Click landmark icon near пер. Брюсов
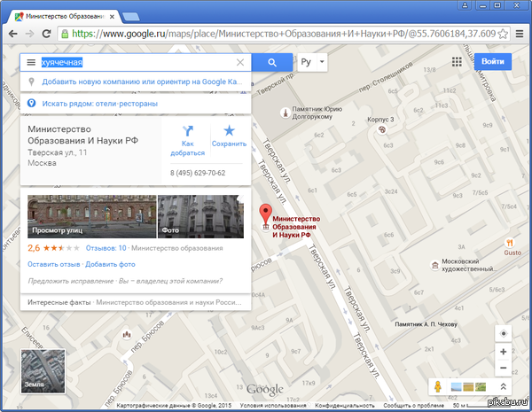Viewport: 532px width, 412px height. pyautogui.click(x=127, y=335)
